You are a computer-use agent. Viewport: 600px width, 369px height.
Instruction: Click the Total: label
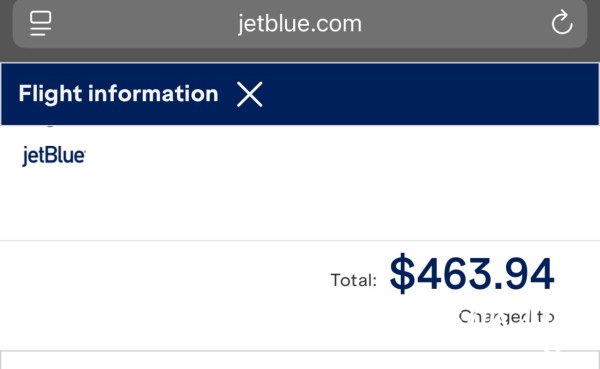coord(354,280)
